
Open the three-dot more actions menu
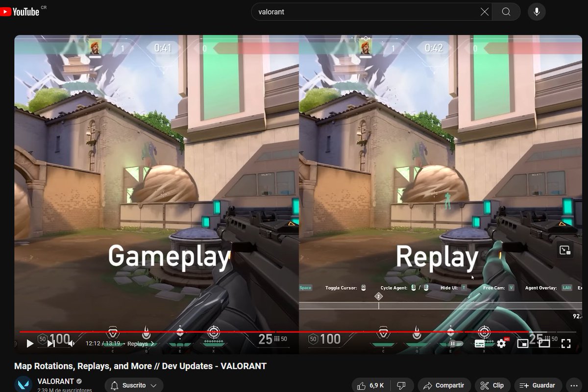tap(574, 386)
